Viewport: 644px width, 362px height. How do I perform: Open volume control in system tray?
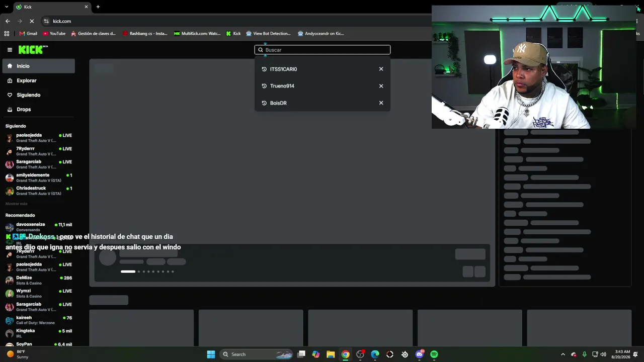click(603, 354)
